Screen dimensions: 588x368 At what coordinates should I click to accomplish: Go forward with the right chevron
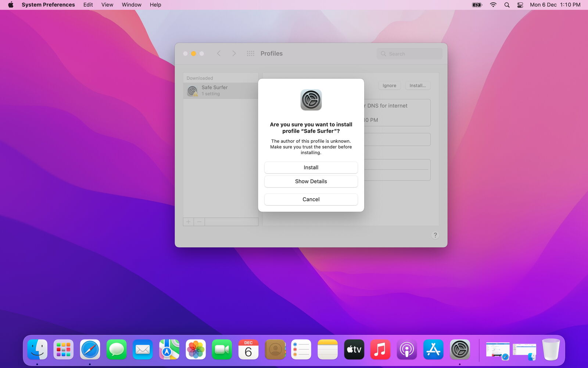pos(234,54)
